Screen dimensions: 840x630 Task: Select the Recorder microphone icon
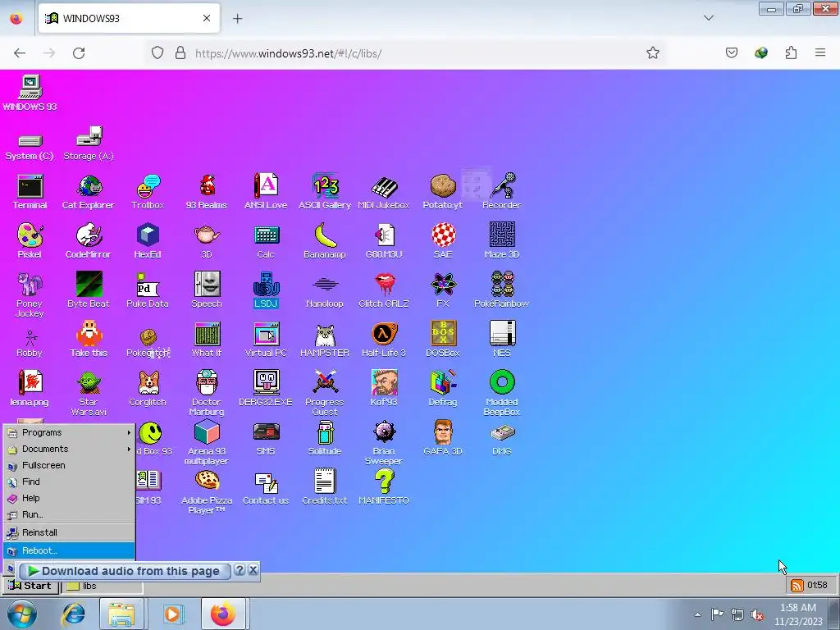[501, 191]
